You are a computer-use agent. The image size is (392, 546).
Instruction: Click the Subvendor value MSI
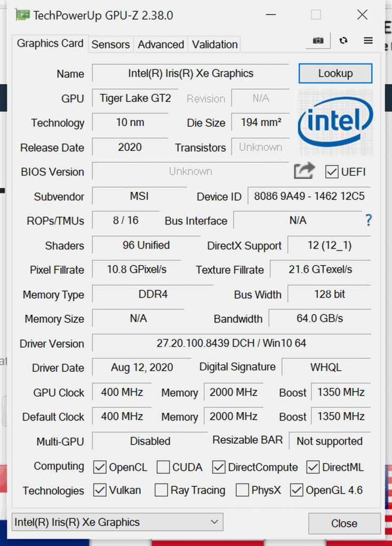pos(139,196)
